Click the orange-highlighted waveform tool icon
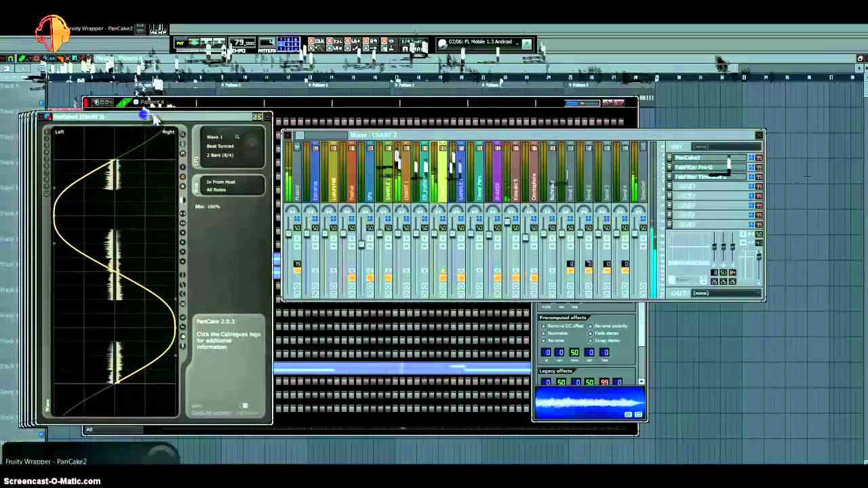Image resolution: width=868 pixels, height=488 pixels. point(182,177)
